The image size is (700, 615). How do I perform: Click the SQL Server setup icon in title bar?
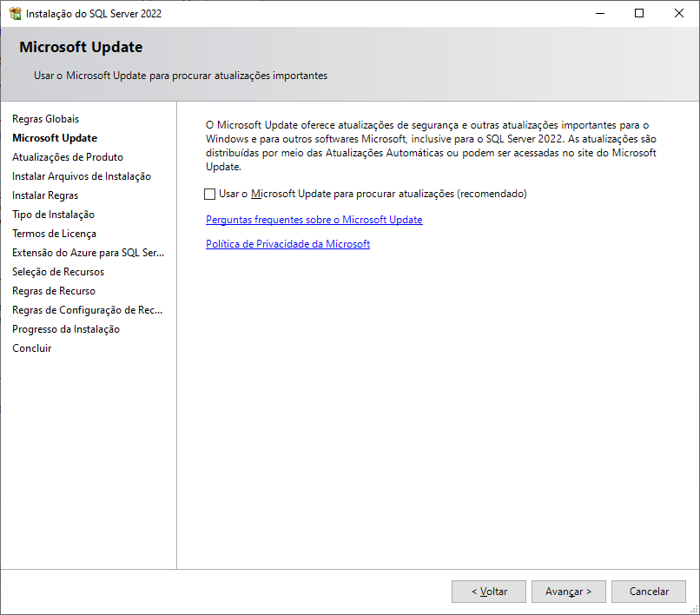pos(15,13)
